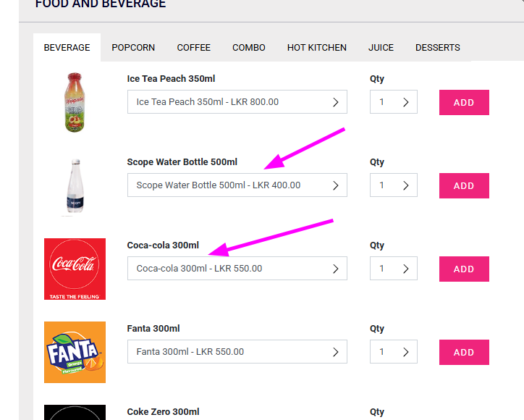Add Coca-cola 300ml to the order
This screenshot has height=420, width=524.
(x=464, y=269)
